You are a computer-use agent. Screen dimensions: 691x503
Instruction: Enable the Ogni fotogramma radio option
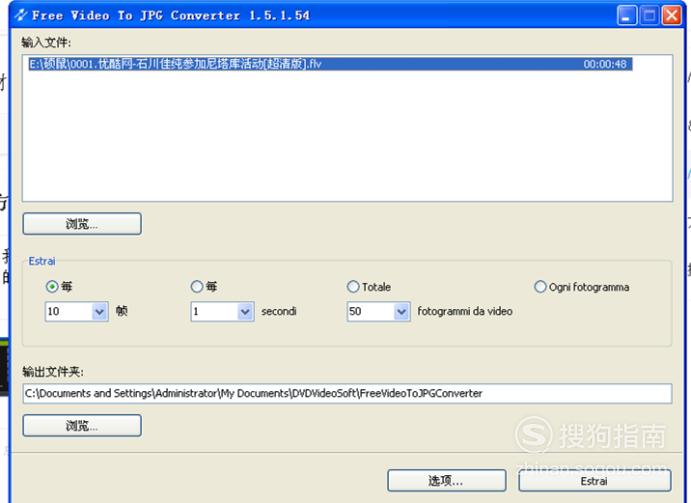point(540,287)
